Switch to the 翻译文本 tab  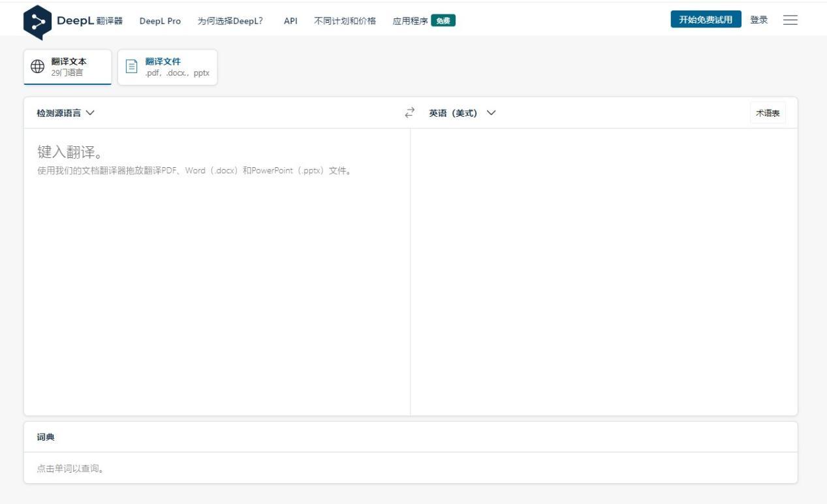68,67
